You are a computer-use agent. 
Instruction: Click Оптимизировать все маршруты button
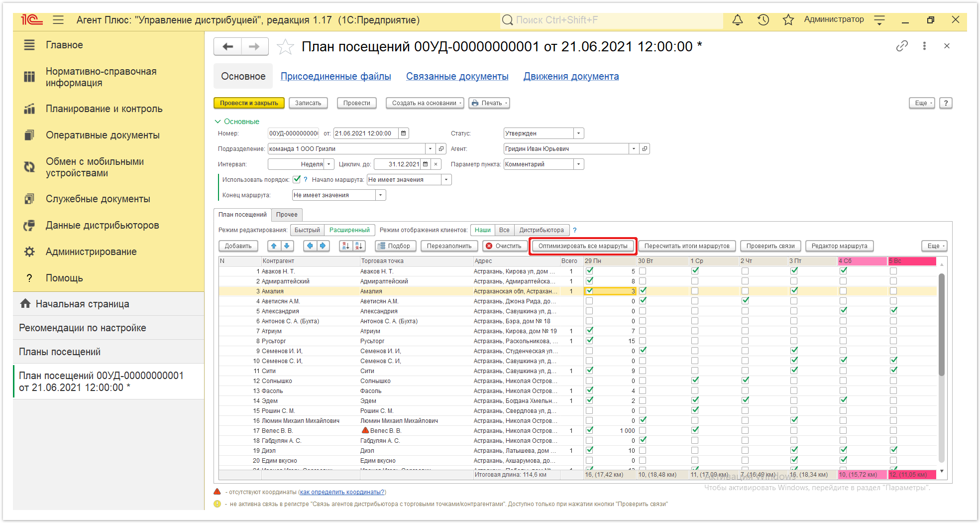coord(583,246)
